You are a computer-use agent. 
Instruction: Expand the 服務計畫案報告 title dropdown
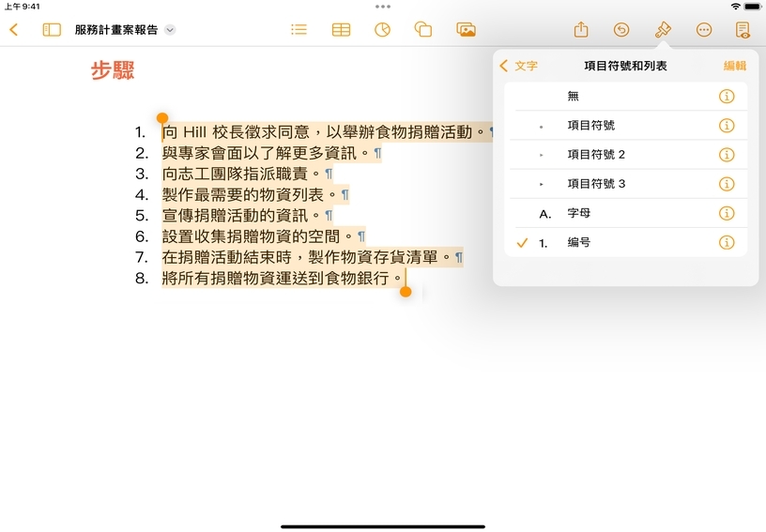pyautogui.click(x=170, y=30)
